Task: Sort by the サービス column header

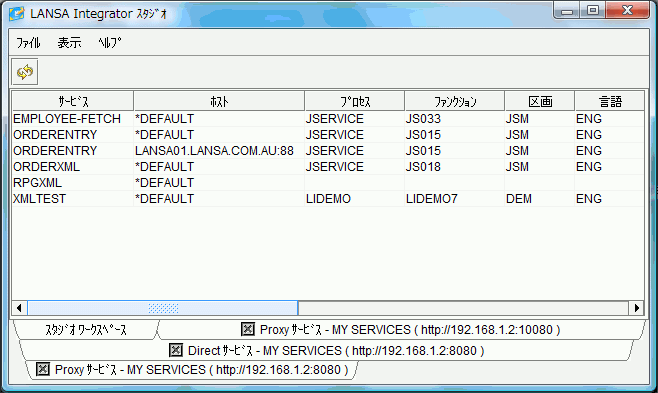Action: click(73, 101)
